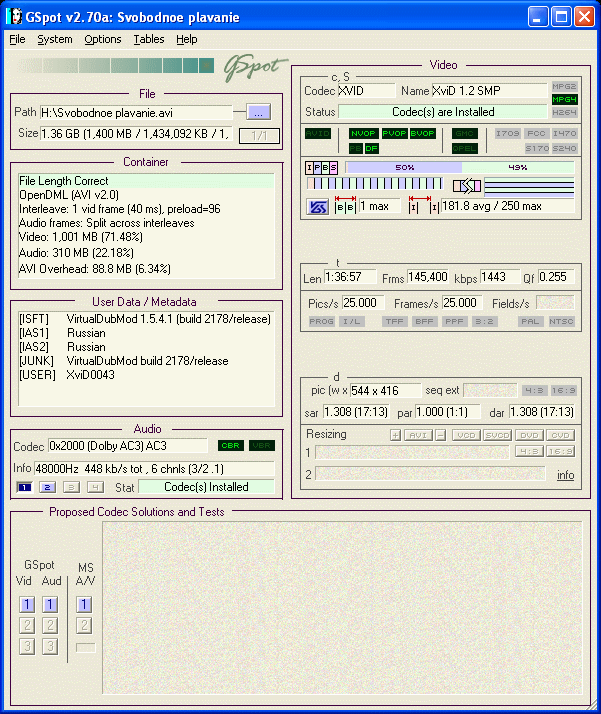601x714 pixels.
Task: Click the BFF field order indicator
Action: pos(424,321)
